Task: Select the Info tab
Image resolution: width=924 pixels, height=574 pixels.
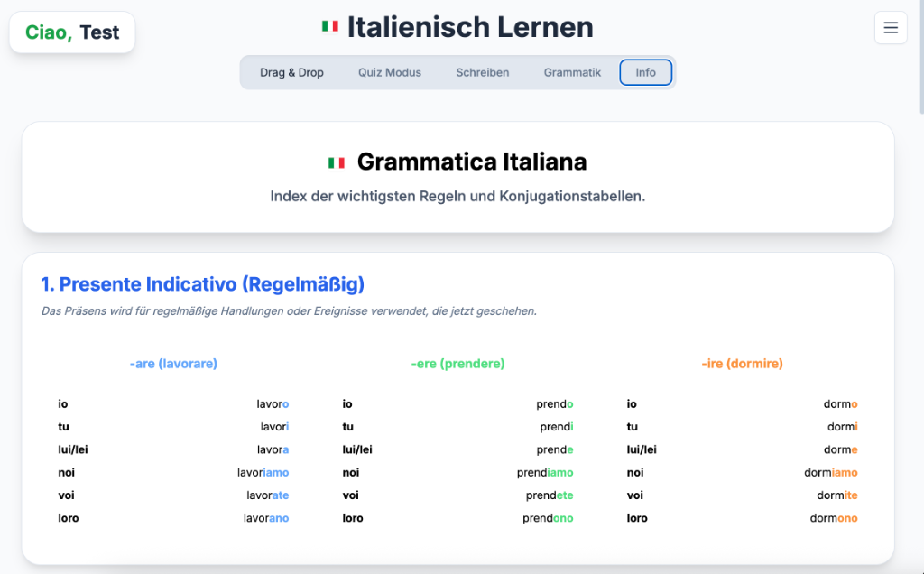Action: coord(646,72)
